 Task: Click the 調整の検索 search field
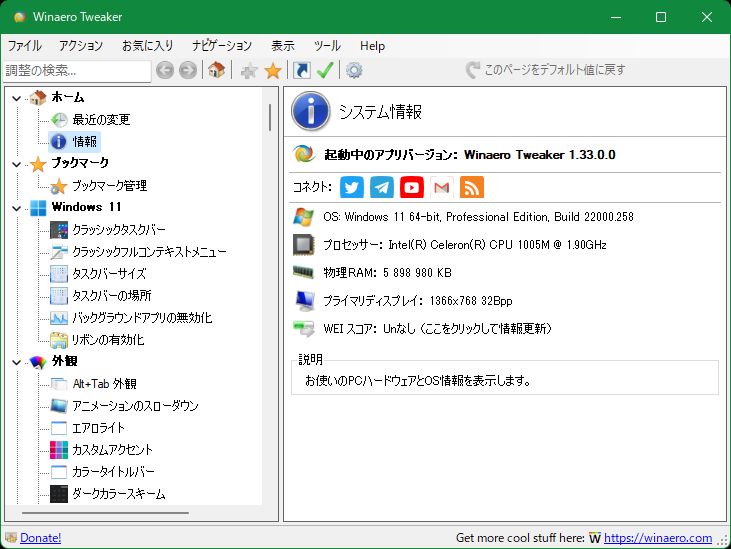pos(77,71)
